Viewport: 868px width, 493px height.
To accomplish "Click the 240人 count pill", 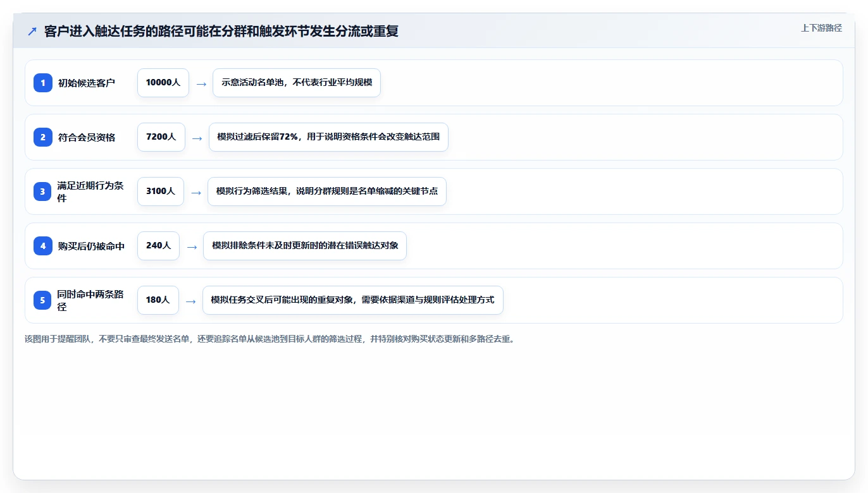I will tap(158, 246).
